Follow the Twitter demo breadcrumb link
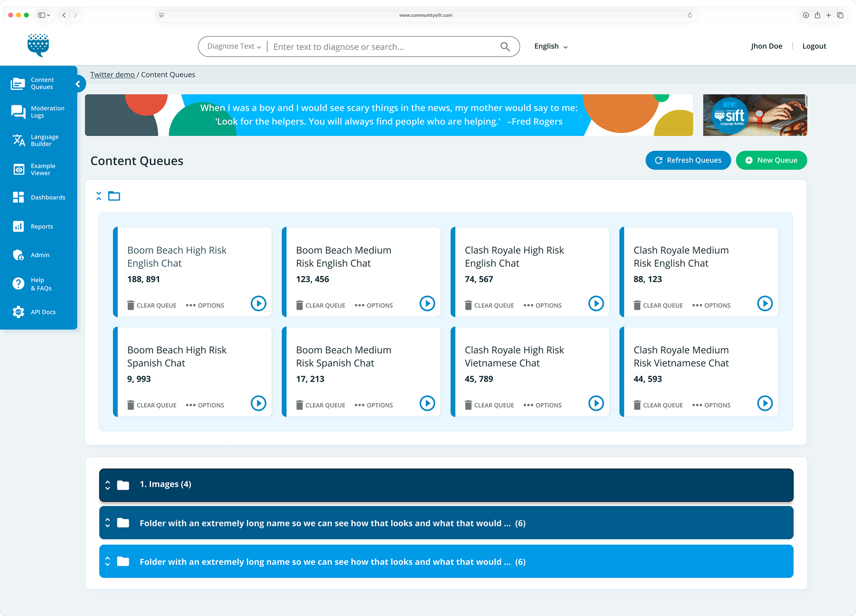Viewport: 856px width, 616px height. point(112,75)
